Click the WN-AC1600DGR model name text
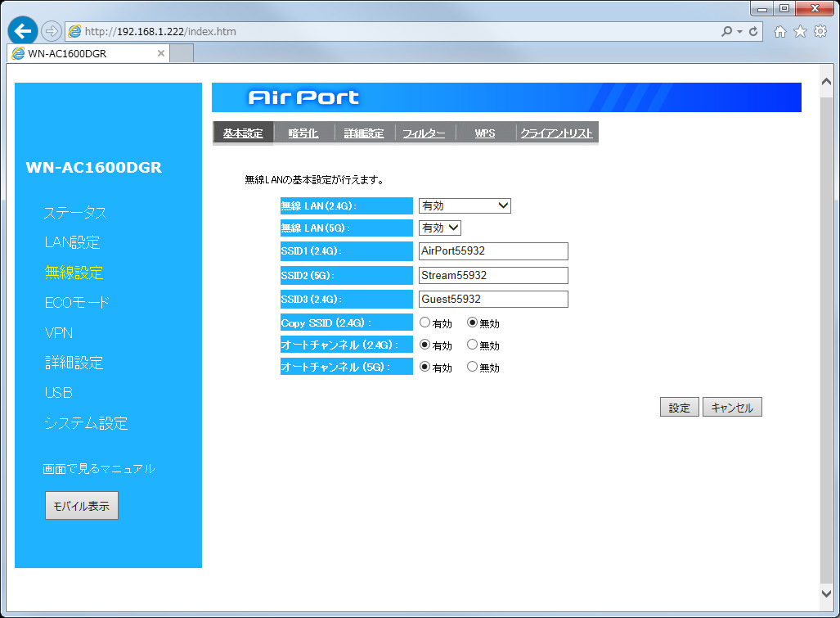Viewport: 840px width, 618px height. click(x=94, y=167)
